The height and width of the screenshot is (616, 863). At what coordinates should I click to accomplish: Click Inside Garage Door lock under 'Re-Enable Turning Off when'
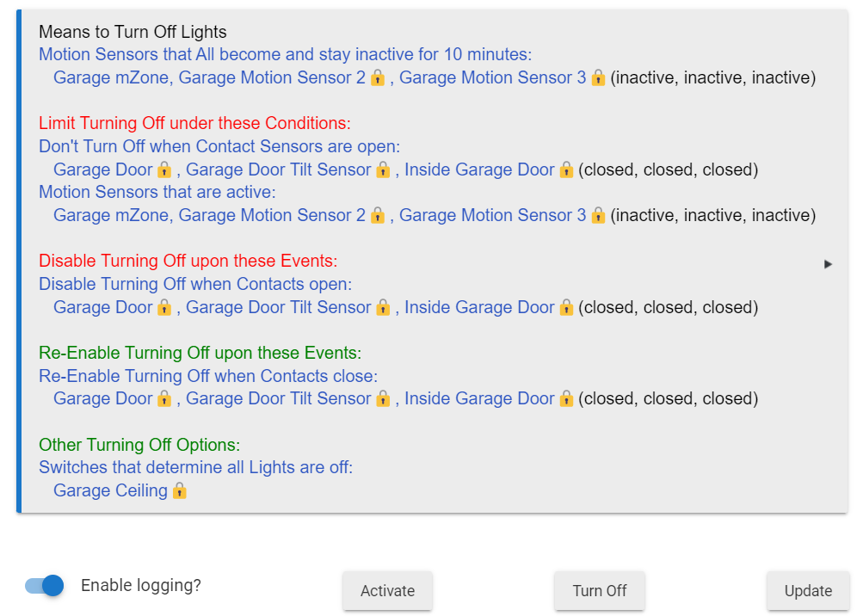566,398
